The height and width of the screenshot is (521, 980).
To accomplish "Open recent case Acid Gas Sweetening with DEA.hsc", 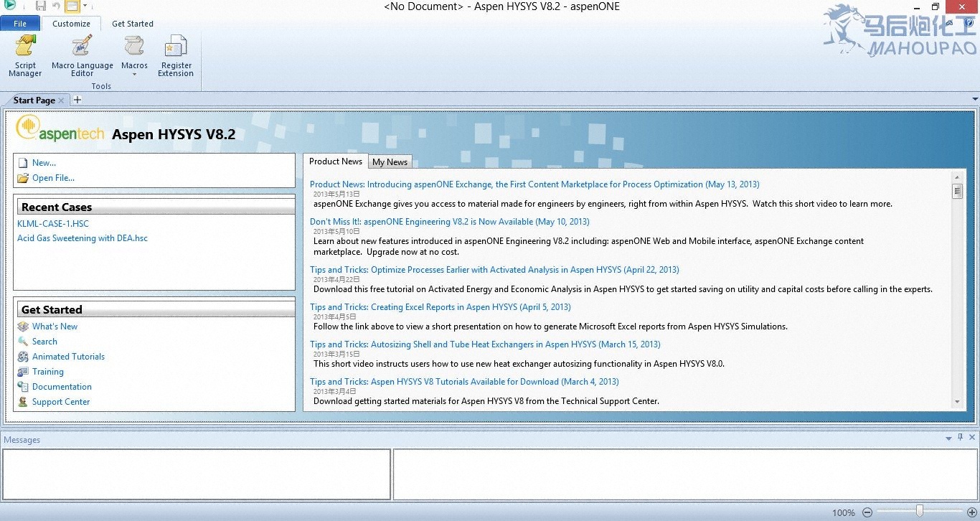I will click(83, 238).
